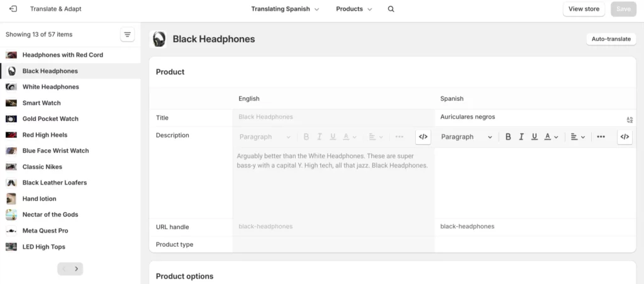Select Smart Watch item

tap(70, 103)
